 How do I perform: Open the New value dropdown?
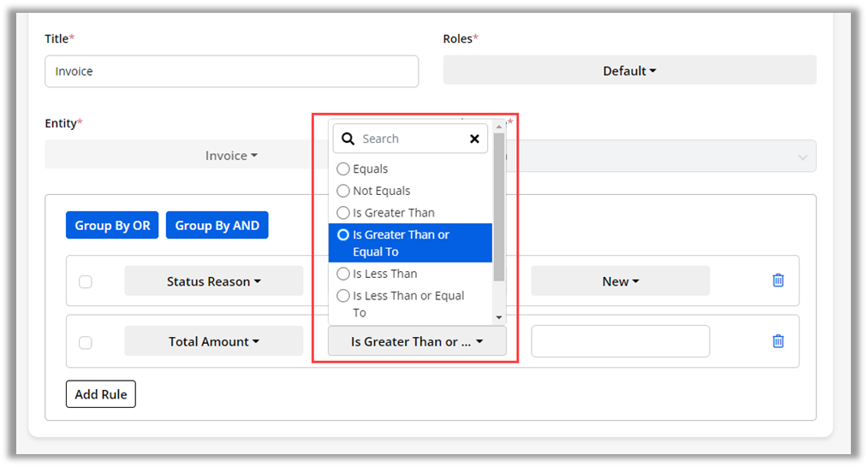click(620, 281)
